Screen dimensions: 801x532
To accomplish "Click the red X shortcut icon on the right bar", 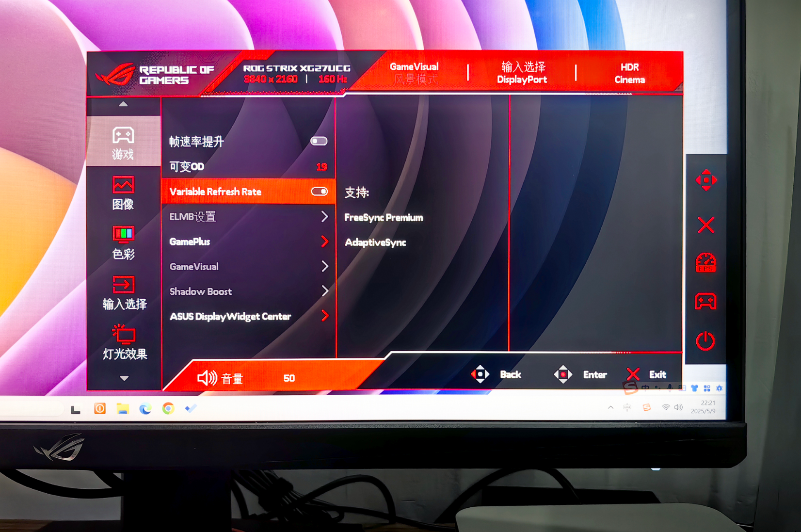I will 706,225.
